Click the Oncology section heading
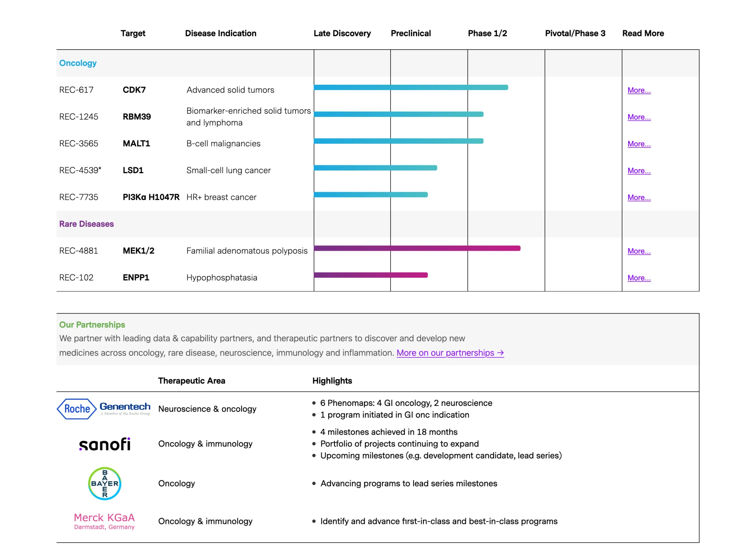Screen dimensions: 756x556 click(x=78, y=63)
